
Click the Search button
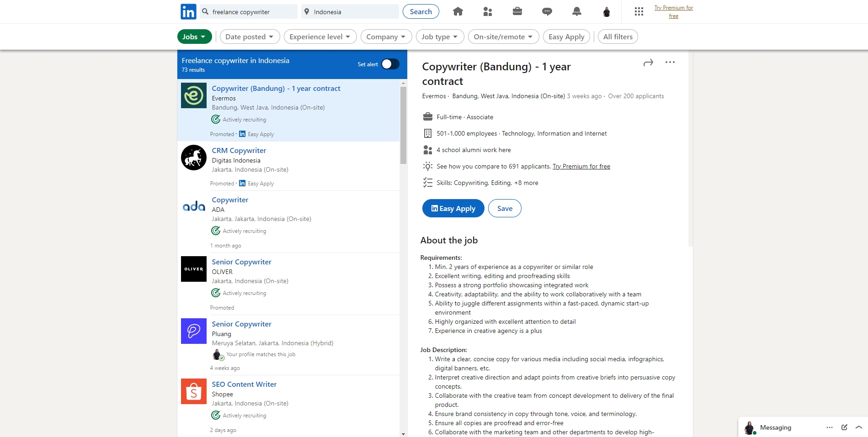[421, 11]
